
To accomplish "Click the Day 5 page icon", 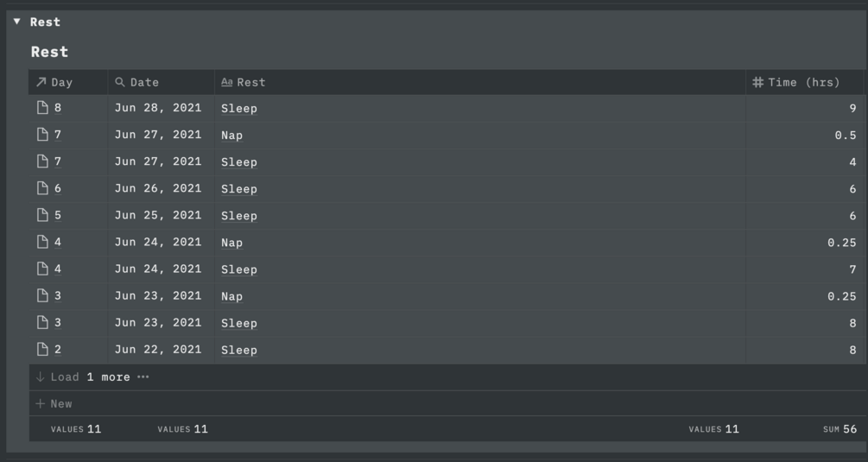I will (42, 215).
